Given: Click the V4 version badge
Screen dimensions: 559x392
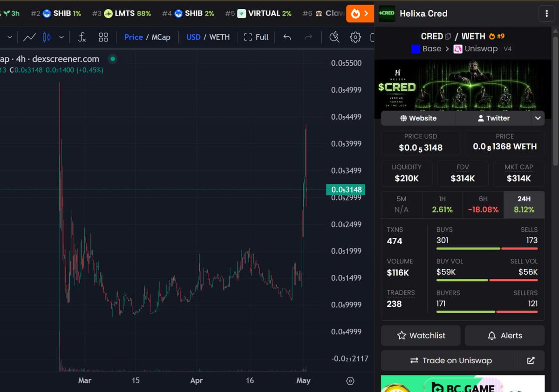Looking at the screenshot, I should pos(508,48).
